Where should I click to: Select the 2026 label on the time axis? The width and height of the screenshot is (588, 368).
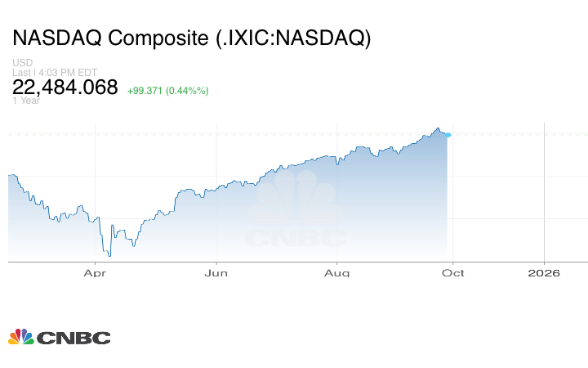(x=544, y=273)
